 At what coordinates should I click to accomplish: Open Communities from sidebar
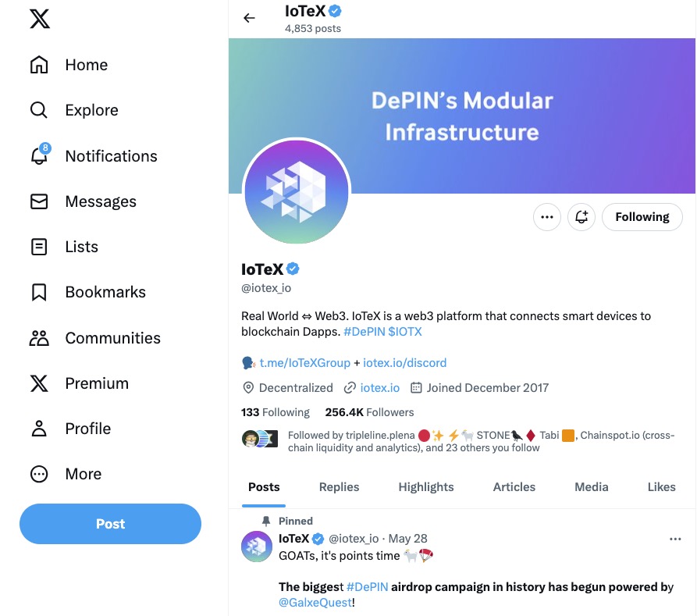tap(39, 338)
